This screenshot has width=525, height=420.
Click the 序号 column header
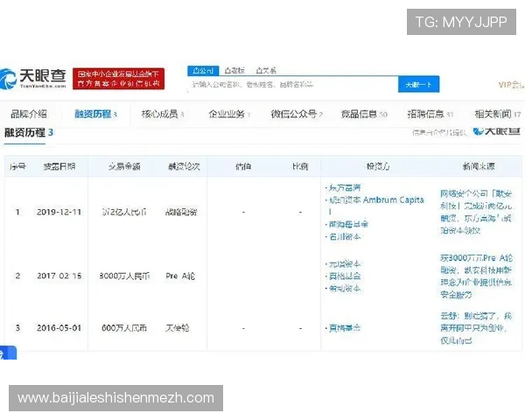tap(17, 166)
